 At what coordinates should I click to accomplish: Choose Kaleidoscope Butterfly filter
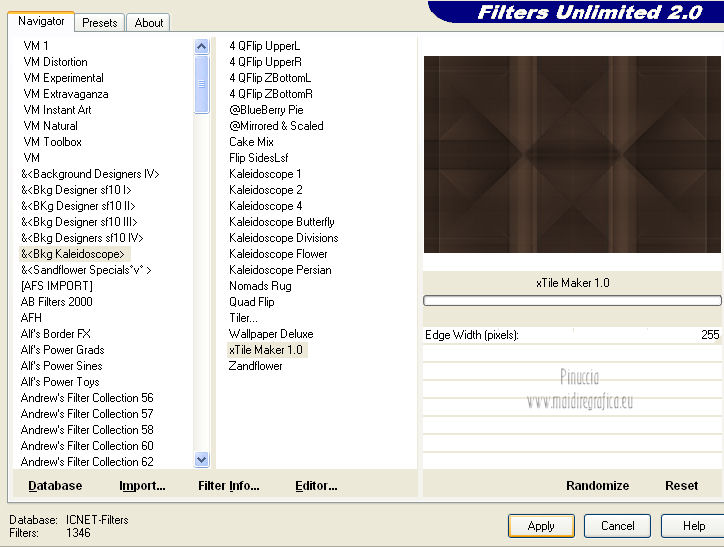pyautogui.click(x=282, y=222)
